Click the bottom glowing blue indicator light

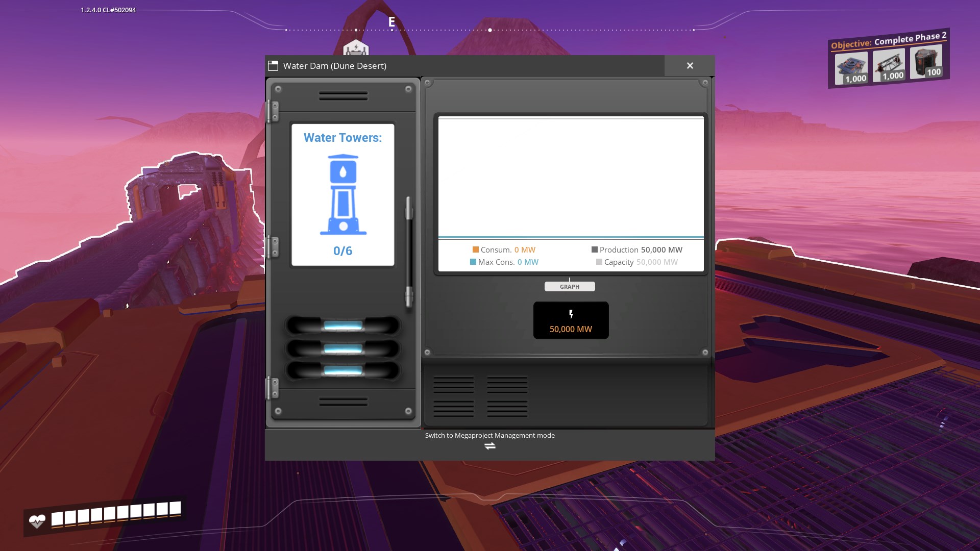coord(343,370)
